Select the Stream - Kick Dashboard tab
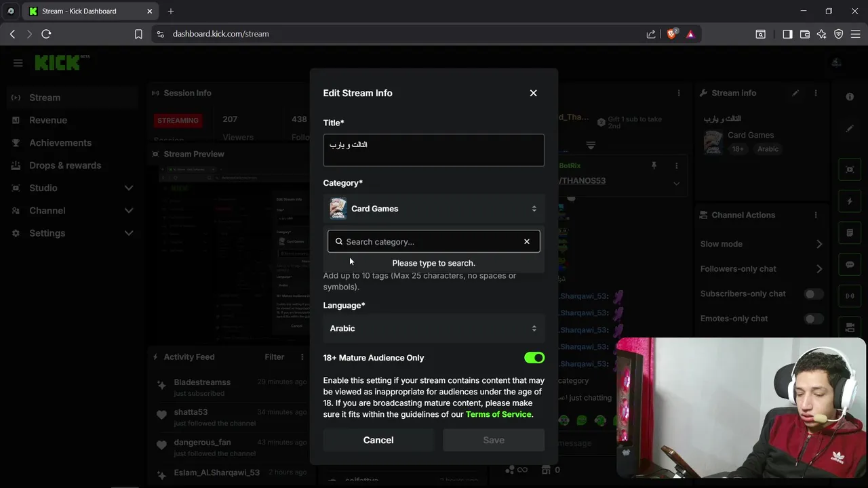 coord(90,11)
